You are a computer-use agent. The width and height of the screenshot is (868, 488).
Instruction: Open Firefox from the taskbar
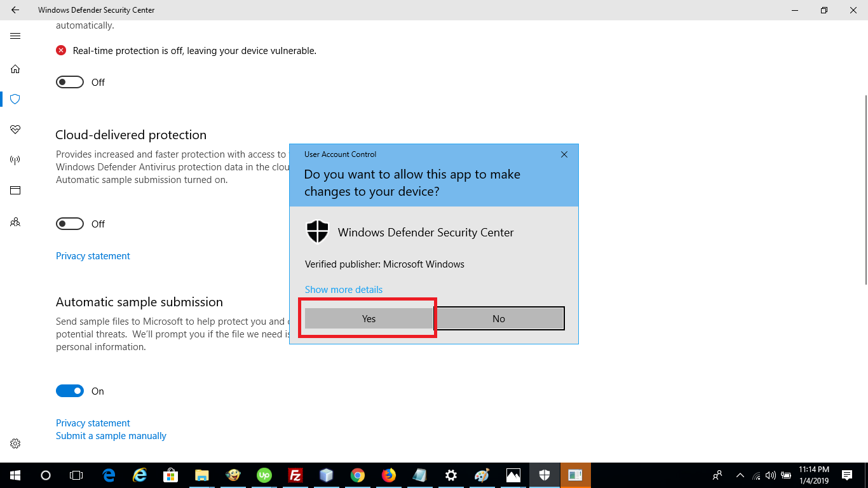tap(388, 475)
